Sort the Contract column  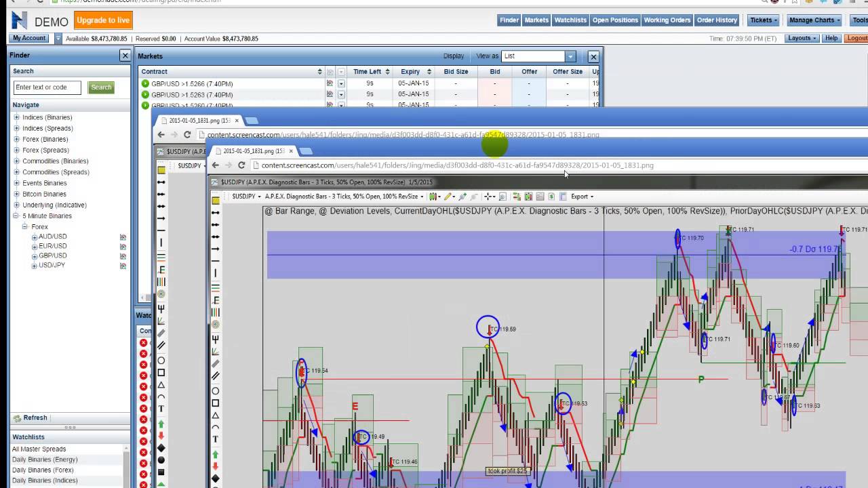pyautogui.click(x=319, y=72)
